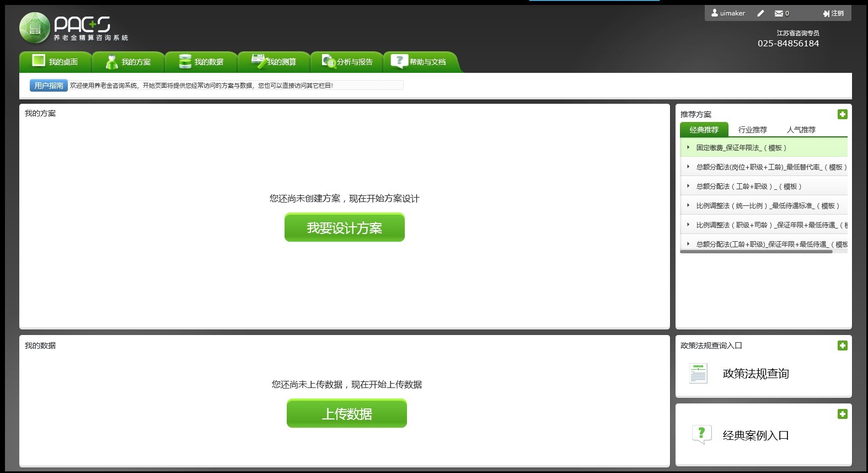Click the 上传数据 button
868x473 pixels.
[347, 413]
